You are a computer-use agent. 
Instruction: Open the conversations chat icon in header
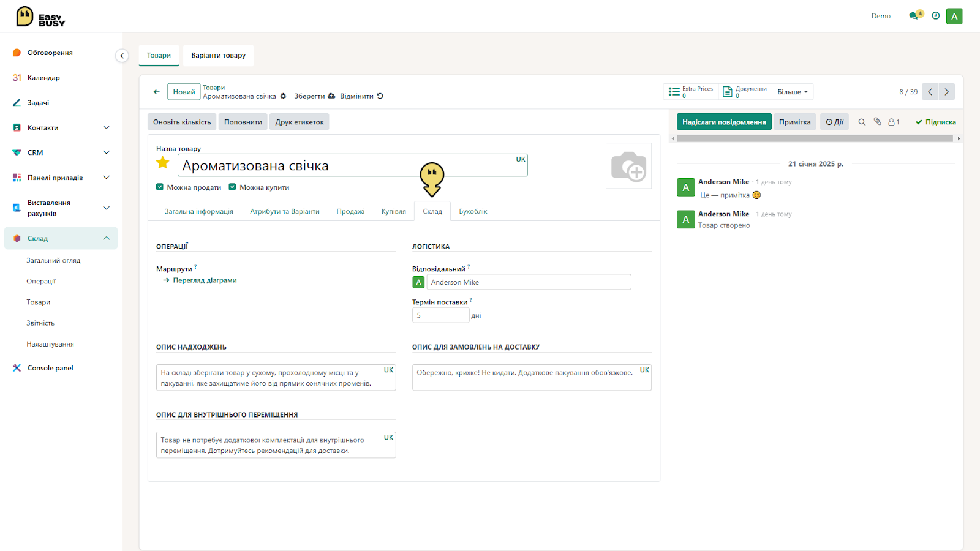914,16
